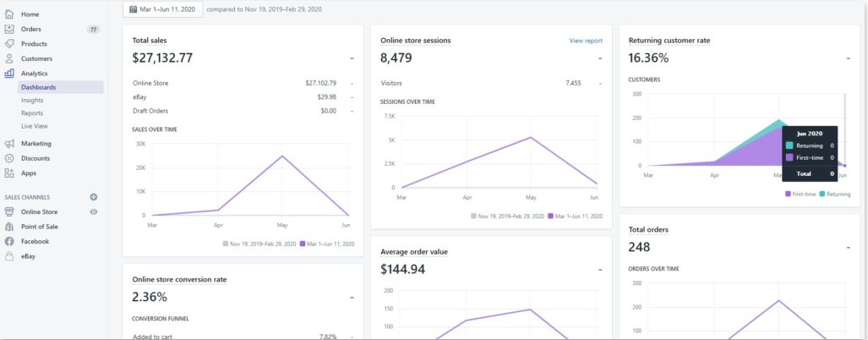The image size is (868, 340).
Task: Go to Products in sidebar
Action: point(34,44)
